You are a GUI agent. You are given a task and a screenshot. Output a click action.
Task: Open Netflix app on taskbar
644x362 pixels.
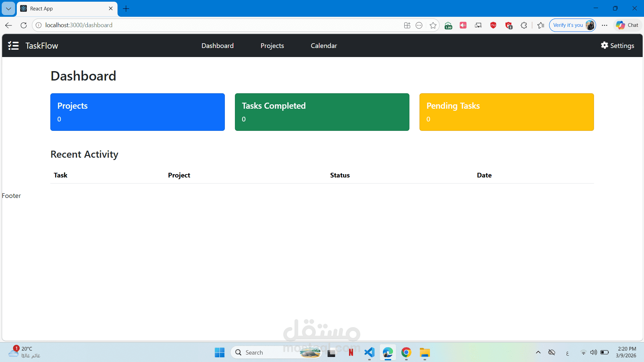(x=351, y=352)
